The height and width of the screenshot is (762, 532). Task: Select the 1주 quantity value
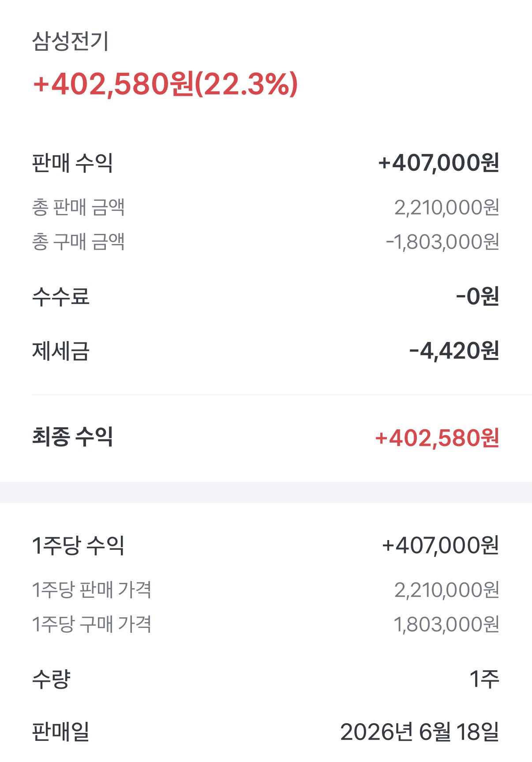[484, 679]
